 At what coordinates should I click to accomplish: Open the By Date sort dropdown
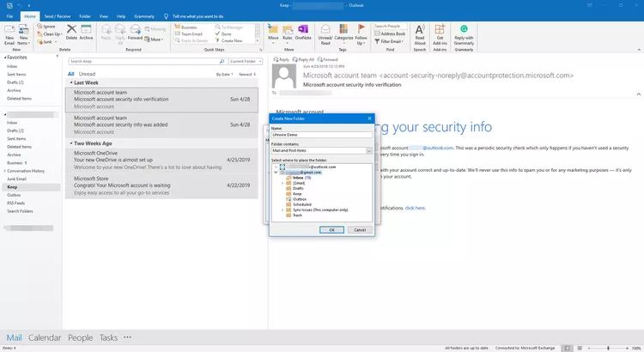point(224,75)
